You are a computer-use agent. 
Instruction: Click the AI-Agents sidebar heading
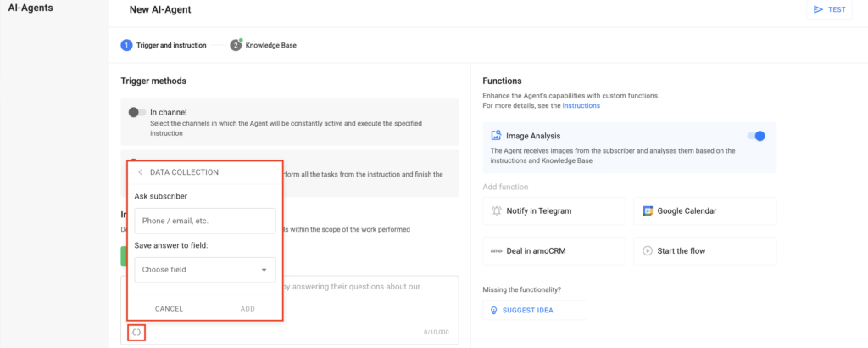(x=31, y=9)
